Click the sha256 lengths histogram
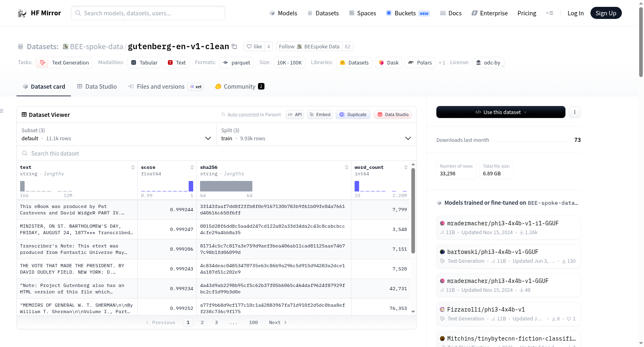 226,186
